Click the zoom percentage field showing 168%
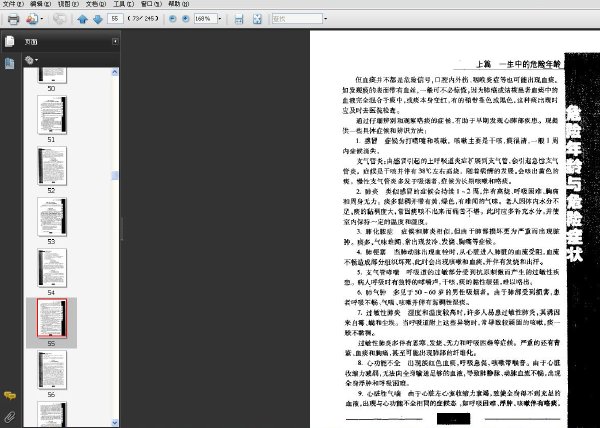This screenshot has width=600, height=428. 205,18
